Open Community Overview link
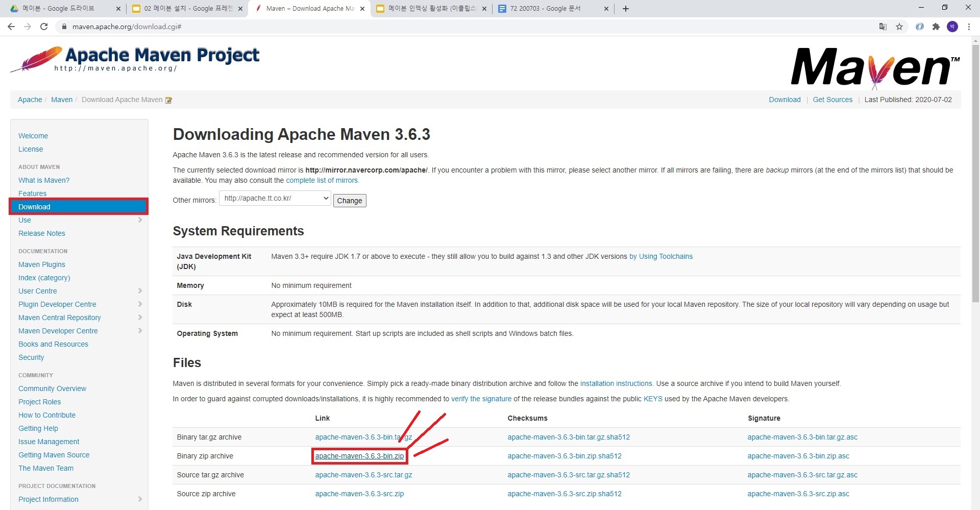980x510 pixels. pyautogui.click(x=53, y=388)
